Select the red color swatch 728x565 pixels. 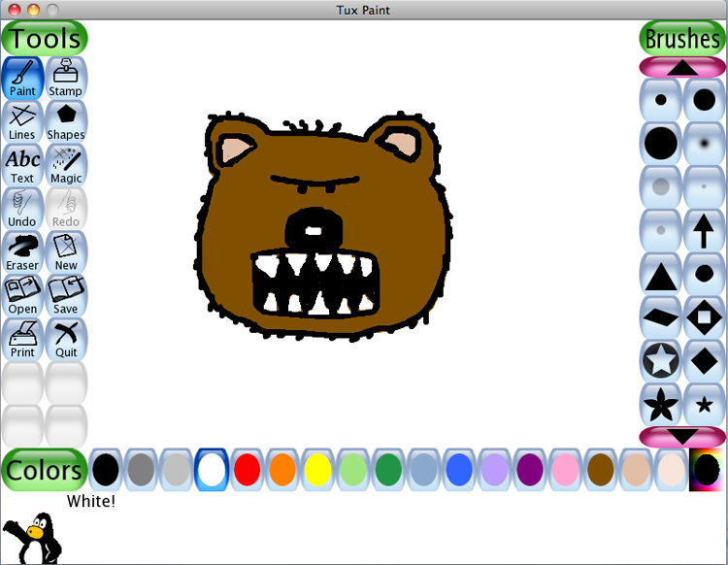[247, 470]
